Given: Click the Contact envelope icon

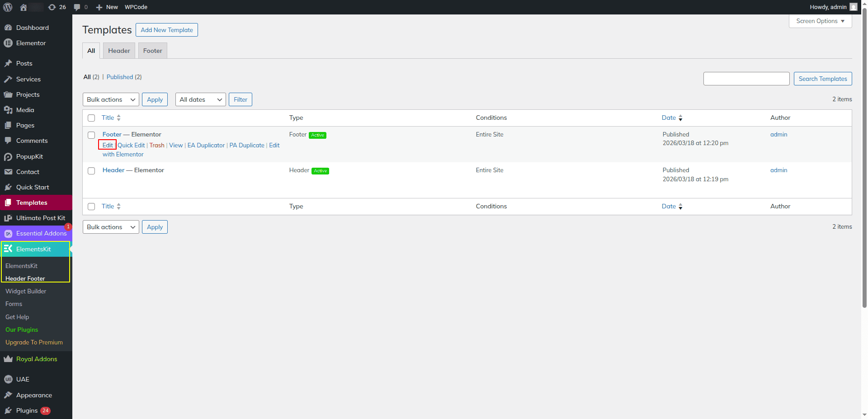Looking at the screenshot, I should pyautogui.click(x=8, y=172).
